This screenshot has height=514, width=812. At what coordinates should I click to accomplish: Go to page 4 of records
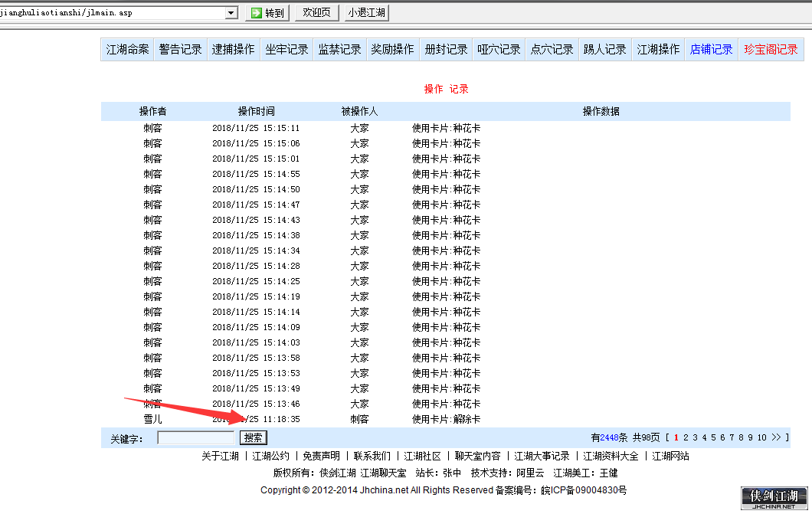pos(704,437)
